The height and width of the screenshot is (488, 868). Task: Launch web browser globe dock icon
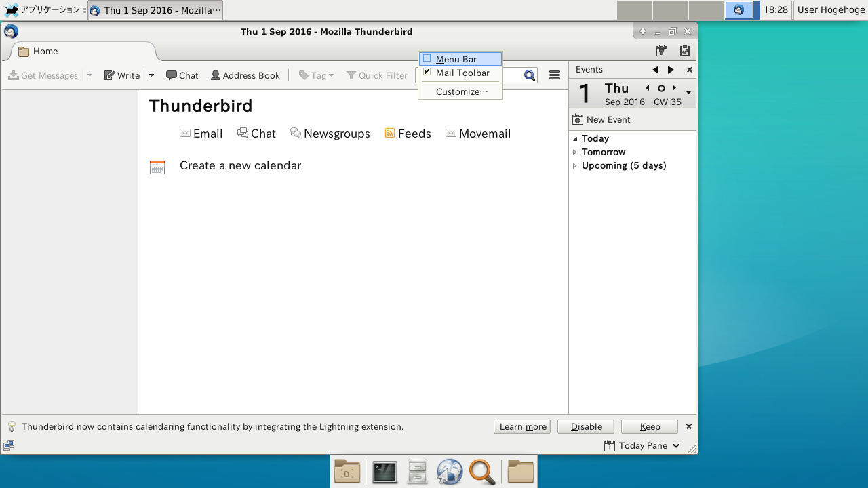pyautogui.click(x=450, y=472)
